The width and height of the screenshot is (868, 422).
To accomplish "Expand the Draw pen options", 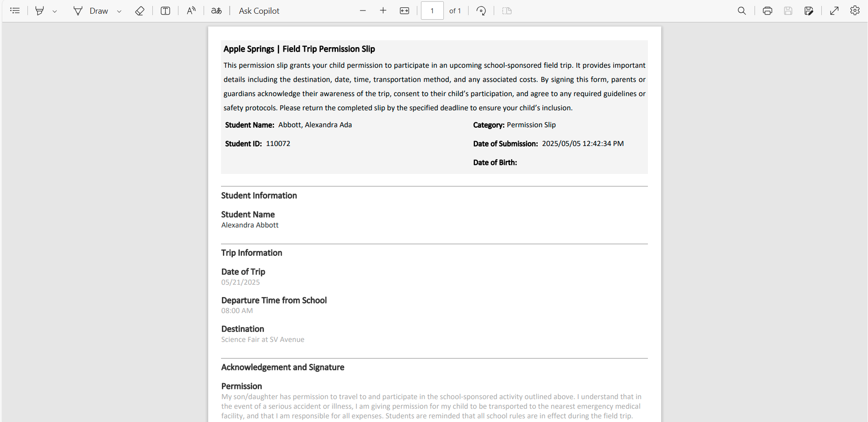I will pyautogui.click(x=119, y=11).
